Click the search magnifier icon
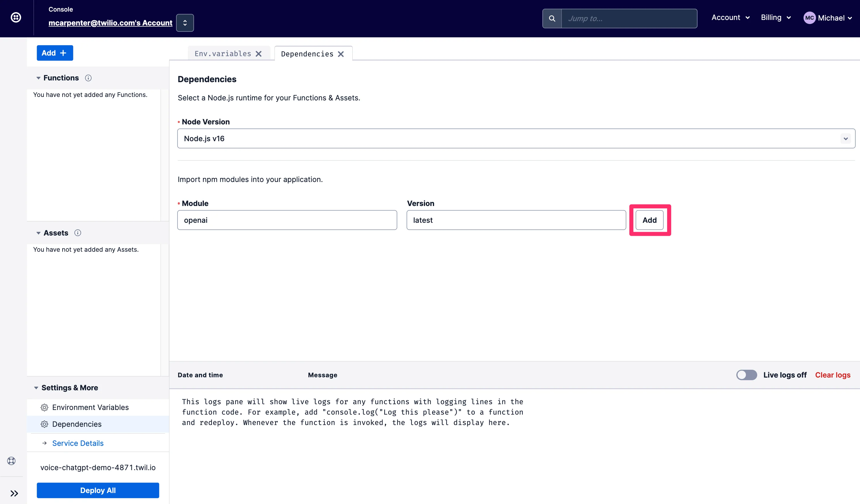Viewport: 860px width, 504px height. [552, 19]
